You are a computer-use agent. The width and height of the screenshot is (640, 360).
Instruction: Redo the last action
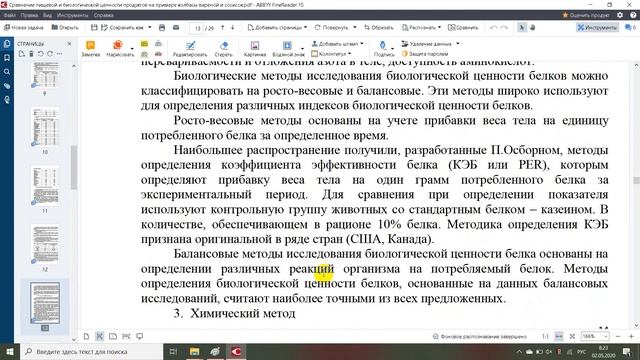click(504, 27)
